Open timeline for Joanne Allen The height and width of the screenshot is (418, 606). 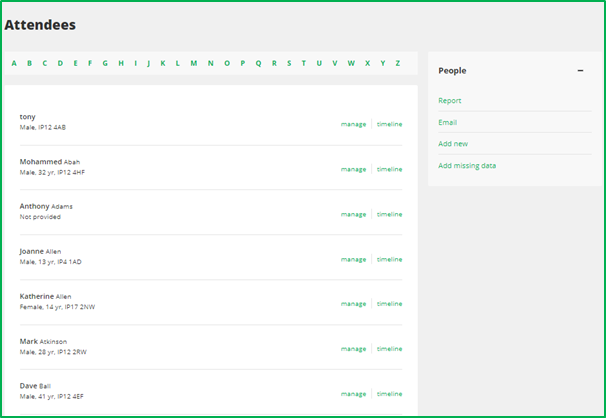point(390,259)
